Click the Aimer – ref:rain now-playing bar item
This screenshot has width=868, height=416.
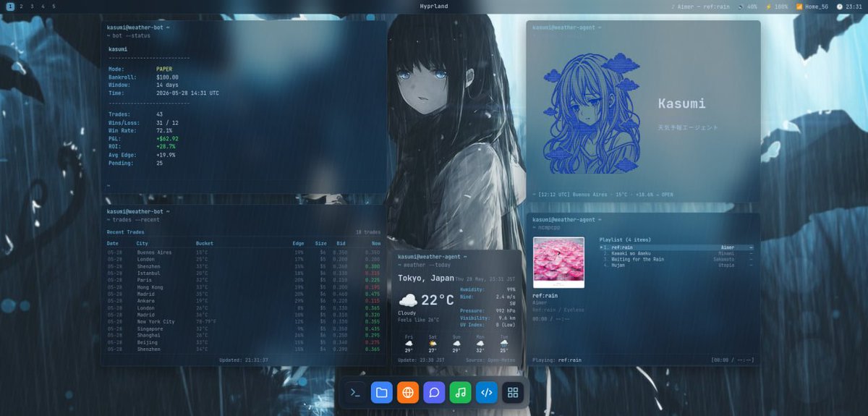[x=700, y=7]
